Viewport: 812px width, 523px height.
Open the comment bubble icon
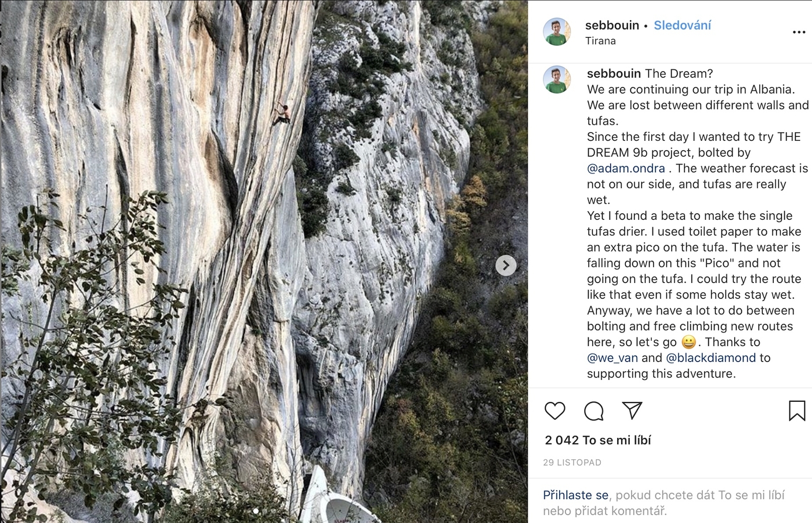593,411
